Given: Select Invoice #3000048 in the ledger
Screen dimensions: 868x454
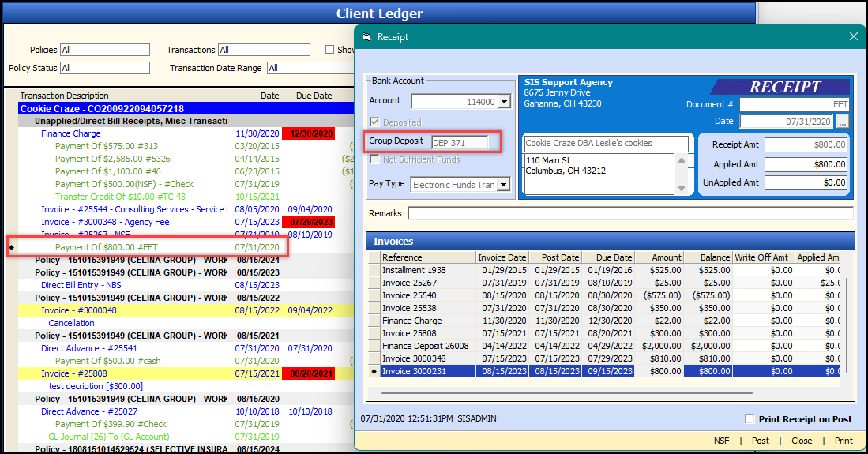Looking at the screenshot, I should 79,310.
